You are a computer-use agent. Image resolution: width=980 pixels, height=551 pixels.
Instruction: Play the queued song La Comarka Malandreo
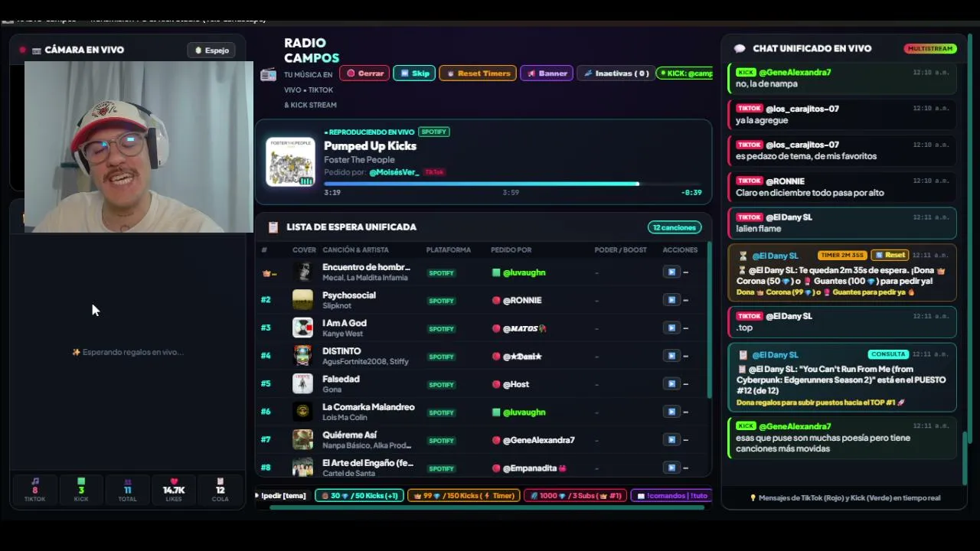[x=671, y=412]
